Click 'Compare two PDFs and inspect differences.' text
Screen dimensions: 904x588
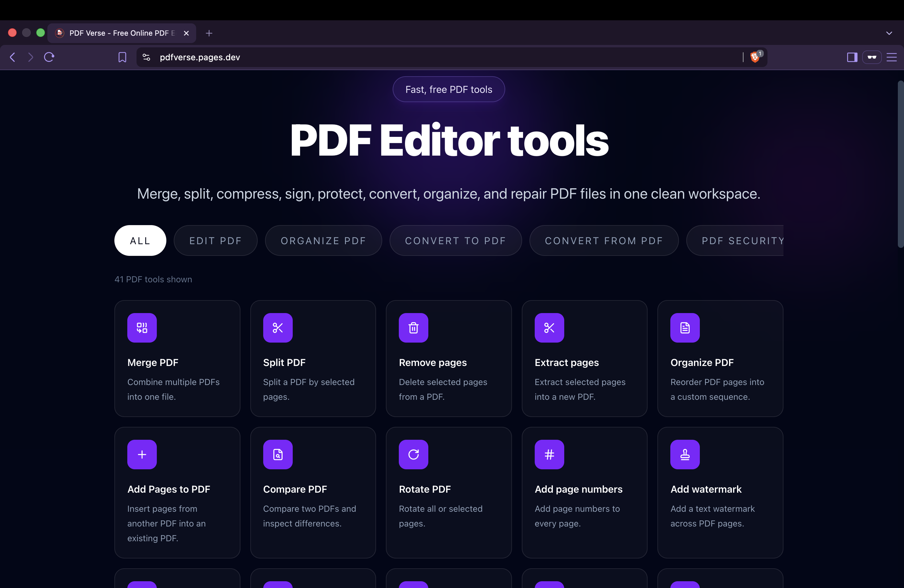click(x=310, y=516)
